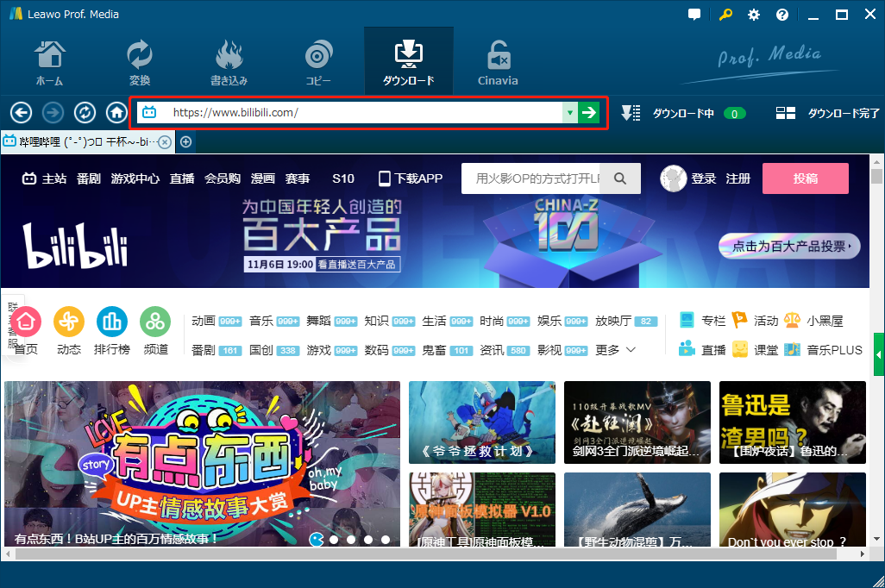Open 会员购 link
The image size is (885, 588).
click(223, 178)
